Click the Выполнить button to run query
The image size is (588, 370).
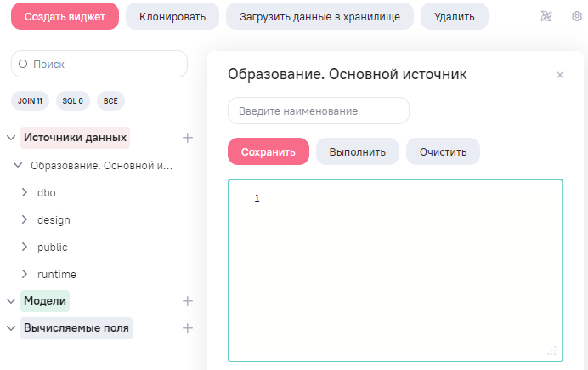(358, 152)
